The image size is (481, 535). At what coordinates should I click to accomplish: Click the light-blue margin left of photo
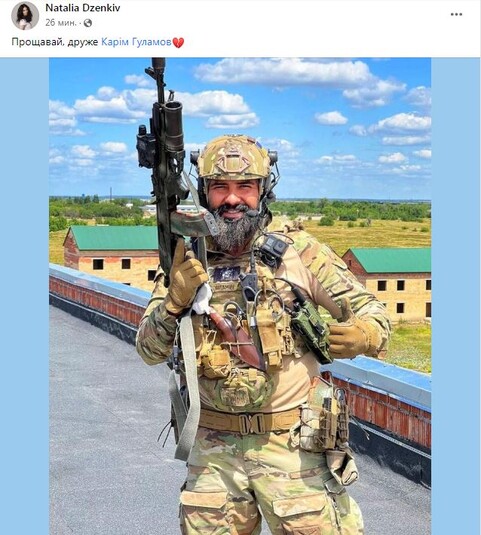point(25,296)
